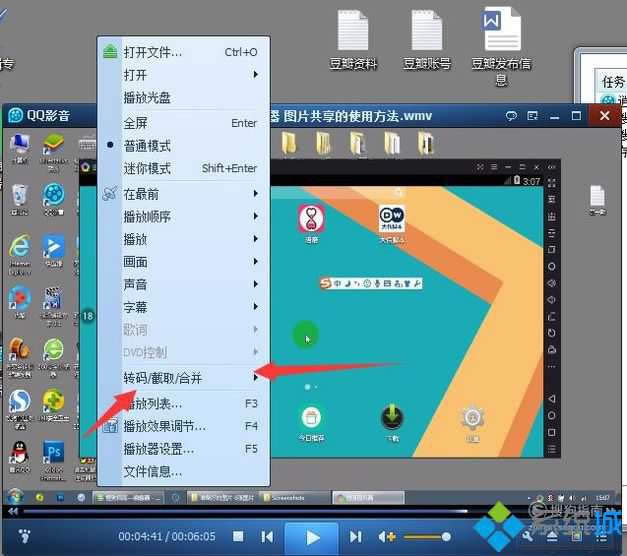Screen dimensions: 627x556
Task: Open 播放效果调节 menu entry
Action: 184,426
